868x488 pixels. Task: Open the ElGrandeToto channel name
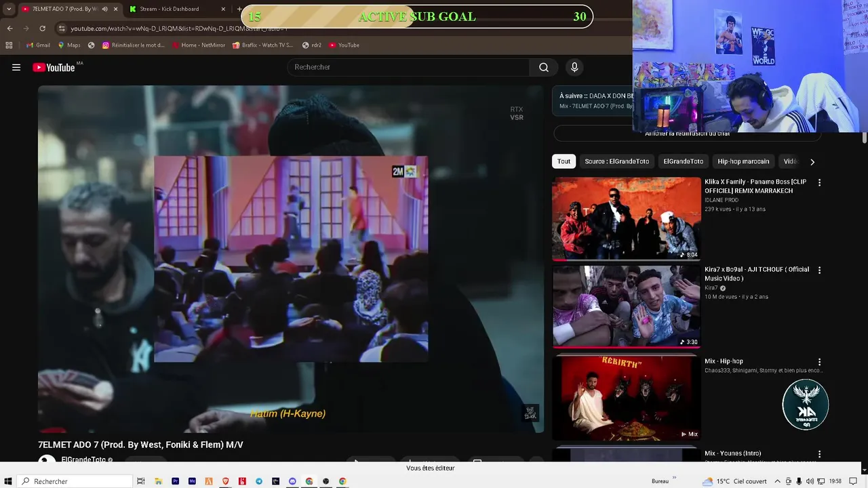(83, 460)
